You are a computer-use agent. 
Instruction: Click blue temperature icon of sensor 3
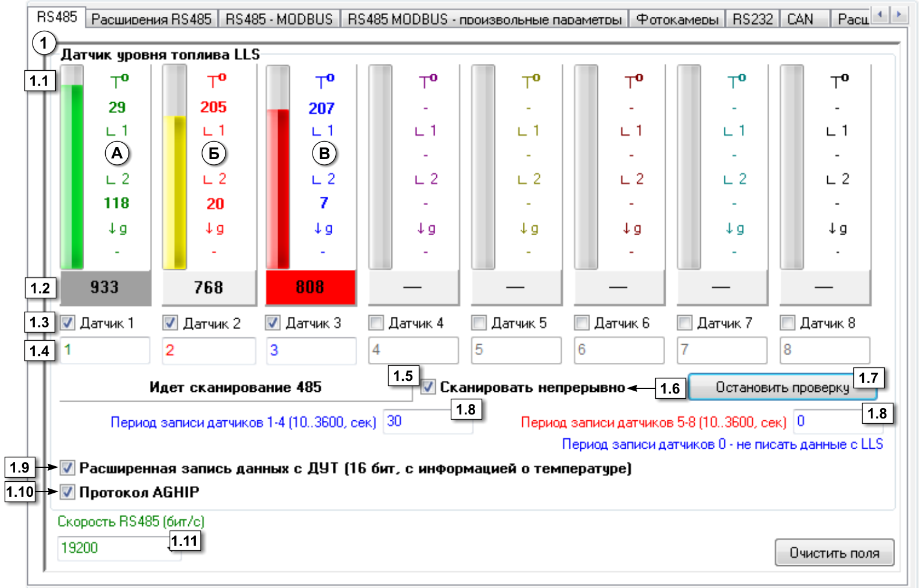[324, 81]
